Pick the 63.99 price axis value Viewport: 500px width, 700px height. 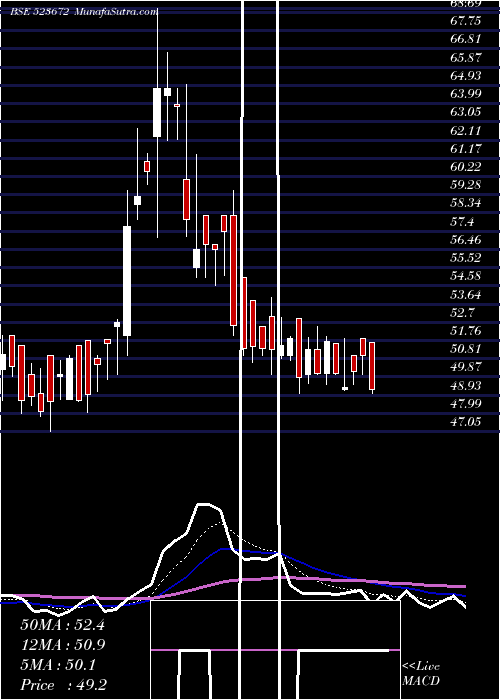point(466,94)
